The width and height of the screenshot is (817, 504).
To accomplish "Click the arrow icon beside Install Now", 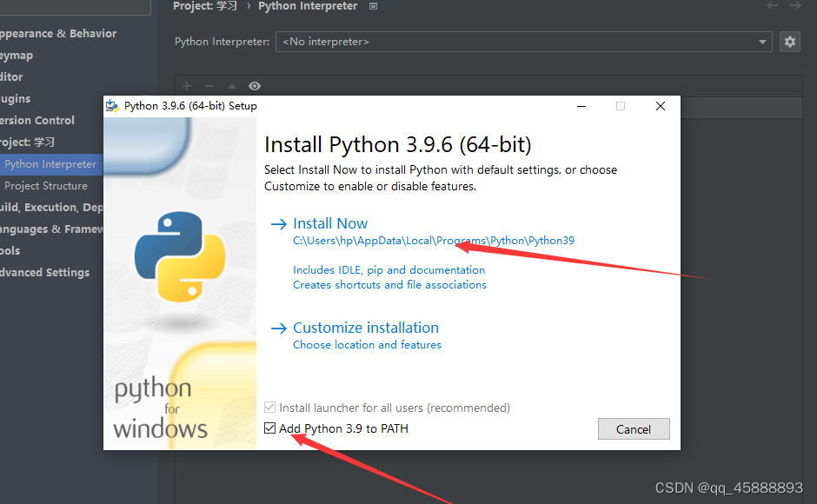I will click(279, 224).
